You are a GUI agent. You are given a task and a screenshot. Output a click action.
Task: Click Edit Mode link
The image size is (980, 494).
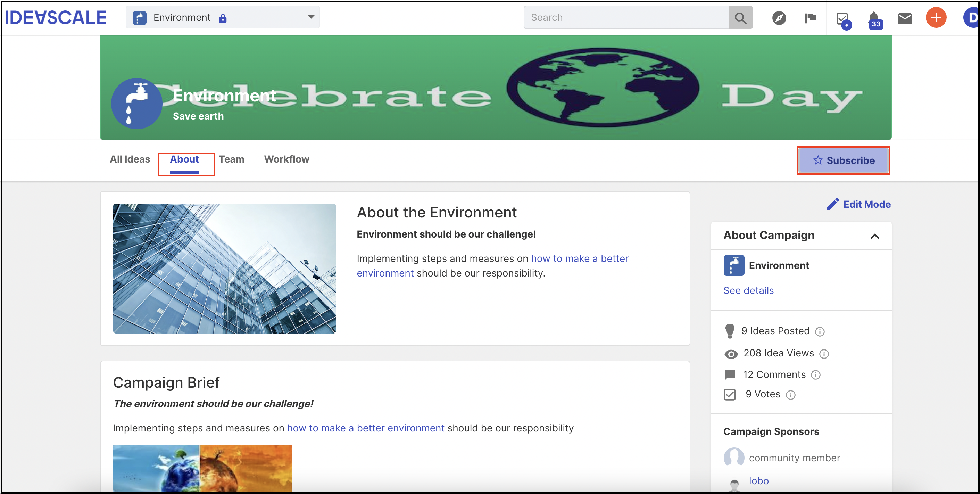coord(859,204)
